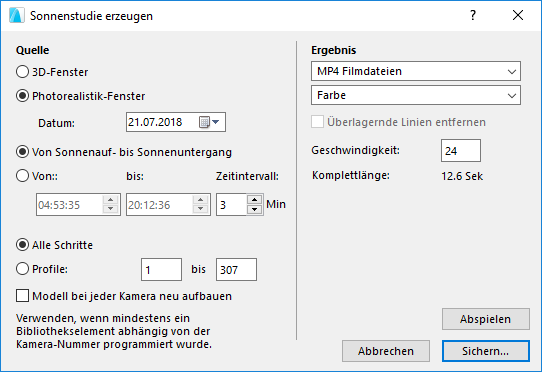Click the Profile end field showing 307

pyautogui.click(x=236, y=269)
